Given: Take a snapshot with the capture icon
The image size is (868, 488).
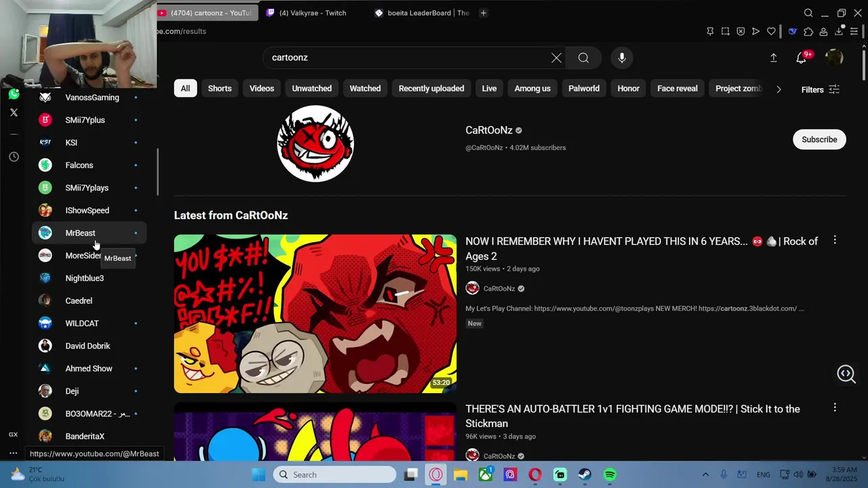Looking at the screenshot, I should (x=726, y=31).
